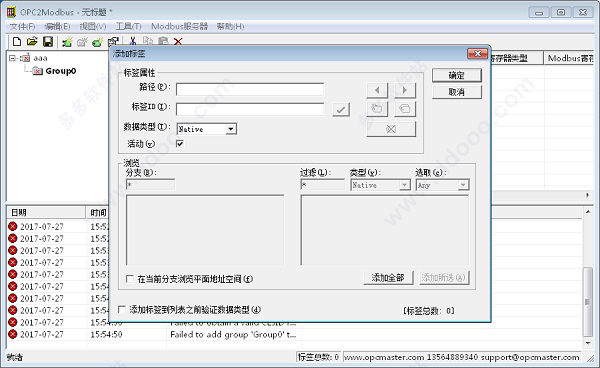
Task: Click the 添加全部 button
Action: point(388,278)
